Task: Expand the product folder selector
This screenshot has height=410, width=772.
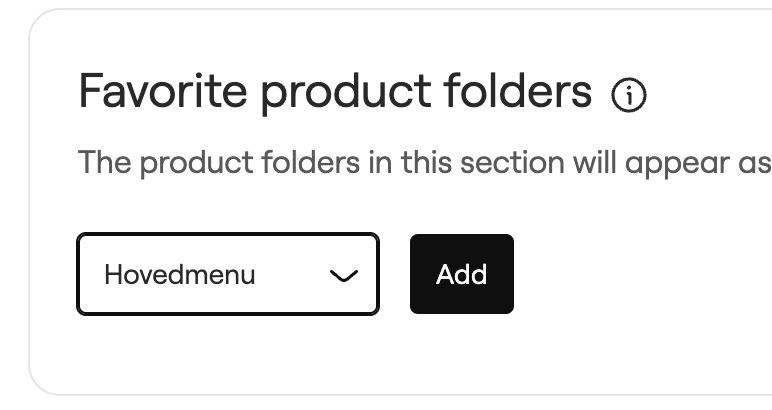Action: (x=228, y=274)
